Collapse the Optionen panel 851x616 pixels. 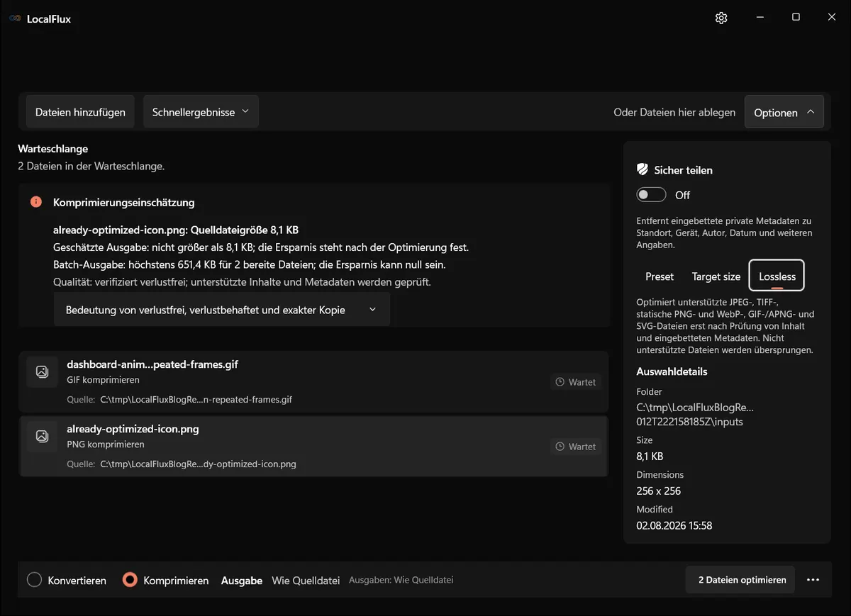pos(784,112)
